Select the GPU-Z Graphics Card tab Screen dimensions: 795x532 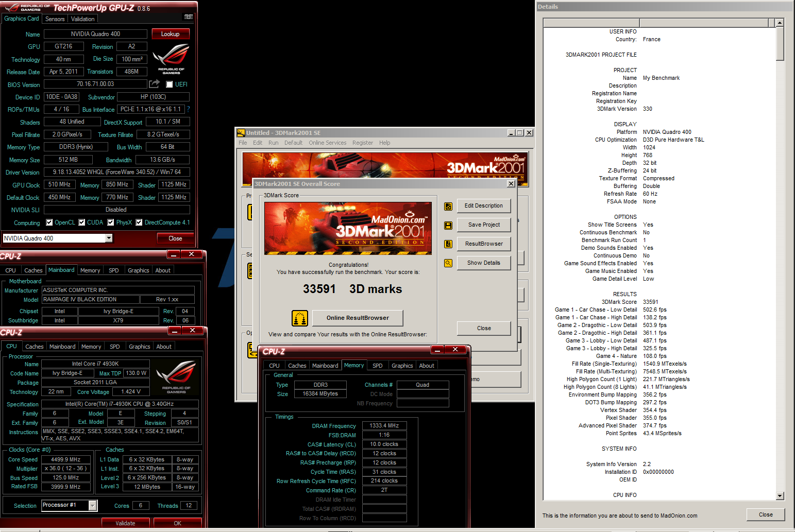tap(22, 19)
